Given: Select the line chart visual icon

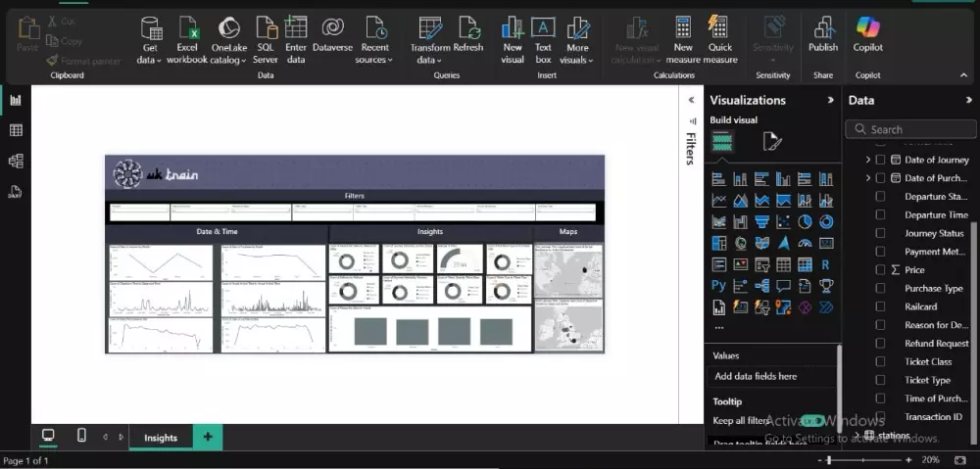Looking at the screenshot, I should point(718,201).
